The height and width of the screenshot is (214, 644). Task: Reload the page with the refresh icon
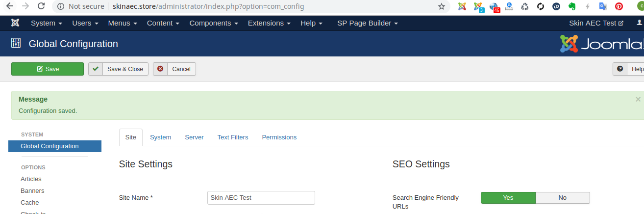(42, 6)
